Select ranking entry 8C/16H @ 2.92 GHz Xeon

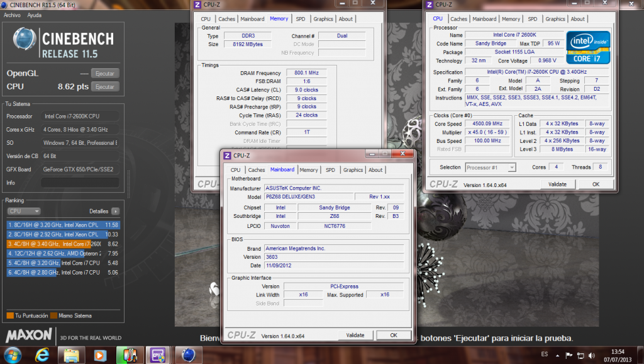pos(63,234)
